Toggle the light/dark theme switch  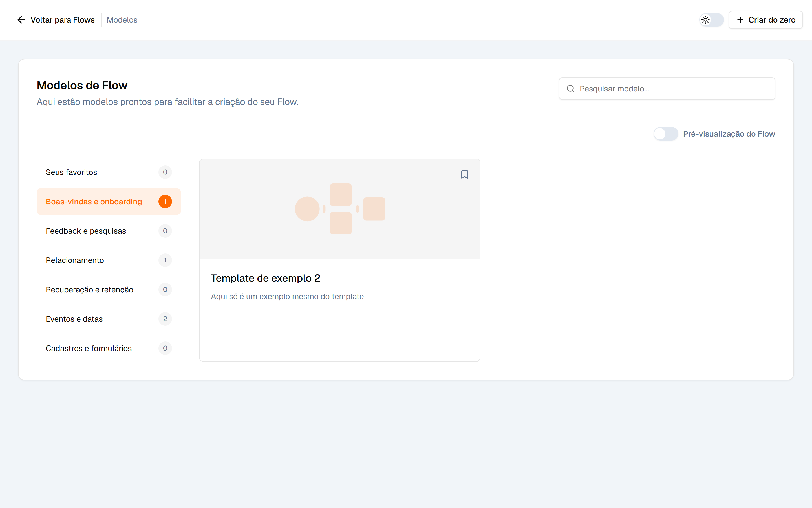[x=711, y=20]
